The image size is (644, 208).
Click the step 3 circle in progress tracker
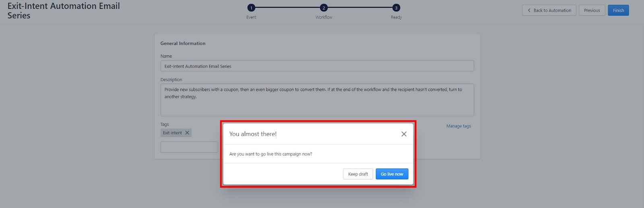point(396,8)
